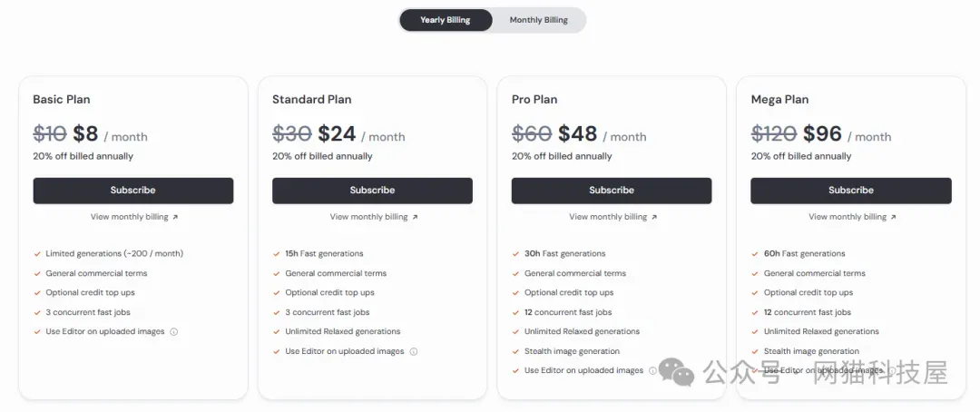
Task: Click info icon beside Basic Plan's Editor feature
Action: point(174,332)
